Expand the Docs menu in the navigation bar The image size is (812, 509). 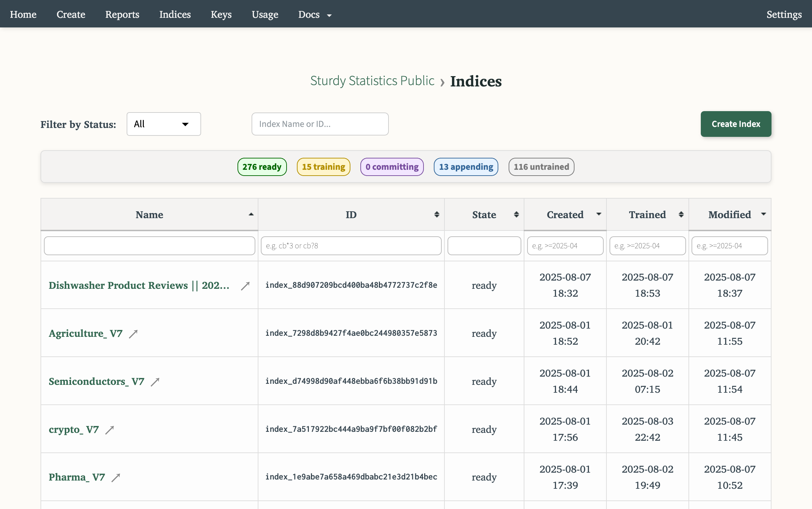click(x=314, y=14)
